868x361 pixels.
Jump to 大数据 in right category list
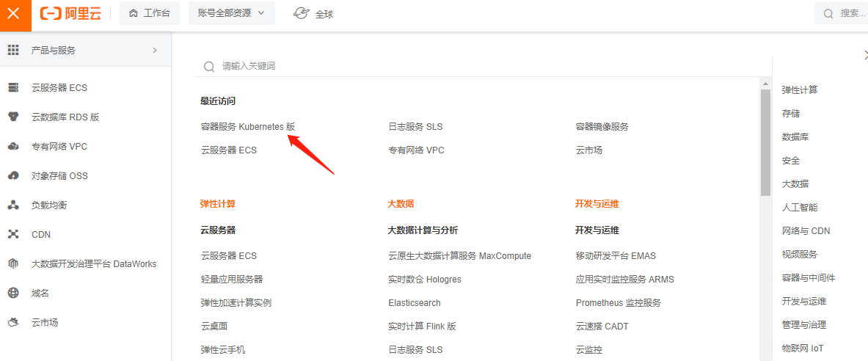[x=795, y=184]
